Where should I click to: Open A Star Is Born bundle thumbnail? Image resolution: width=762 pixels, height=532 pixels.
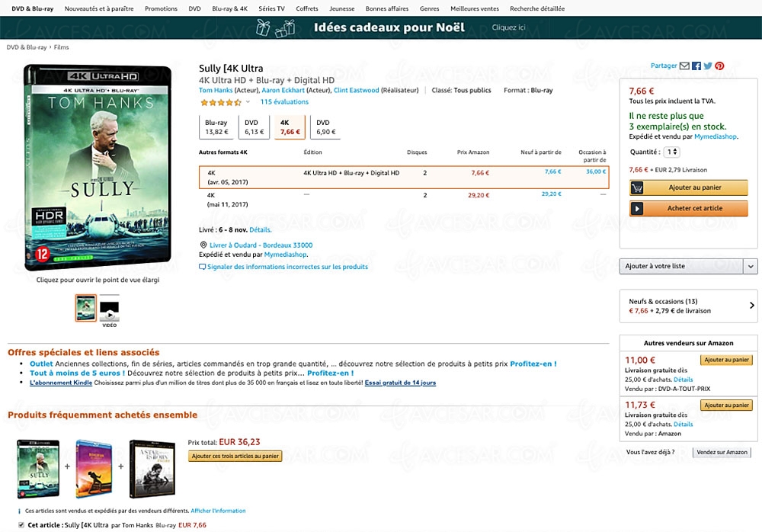click(x=152, y=469)
